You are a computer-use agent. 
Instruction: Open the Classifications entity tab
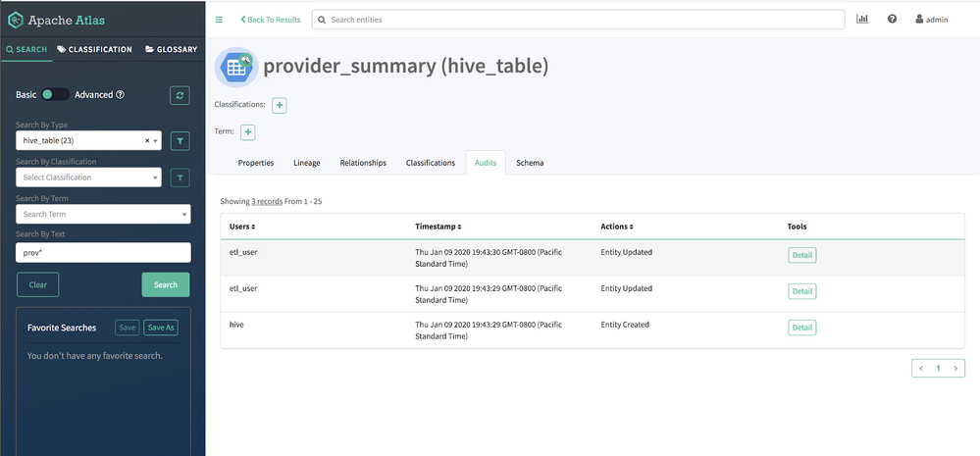(431, 163)
